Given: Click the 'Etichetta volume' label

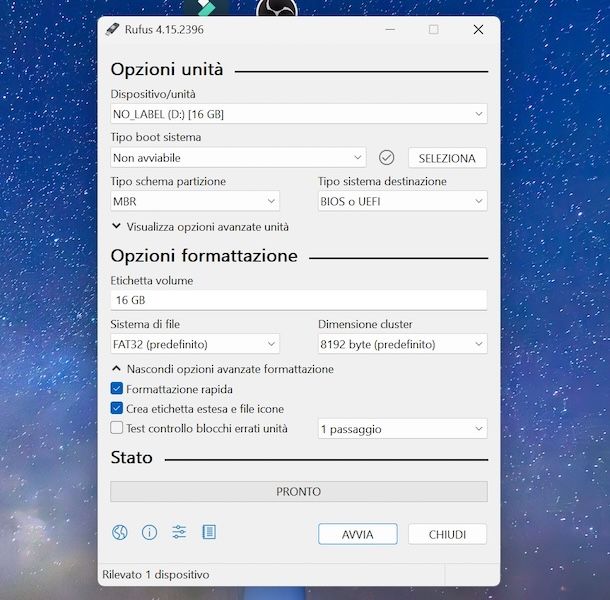Looking at the screenshot, I should 152,281.
